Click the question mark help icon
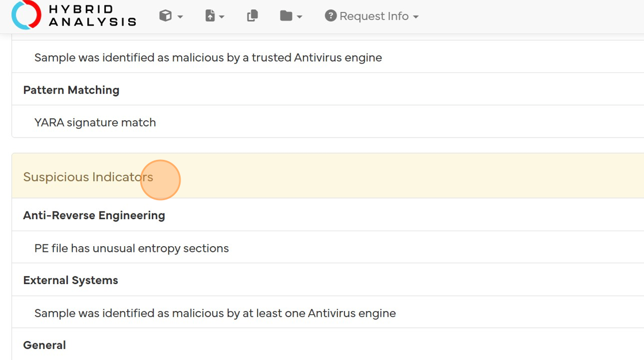The width and height of the screenshot is (644, 360). pos(330,16)
